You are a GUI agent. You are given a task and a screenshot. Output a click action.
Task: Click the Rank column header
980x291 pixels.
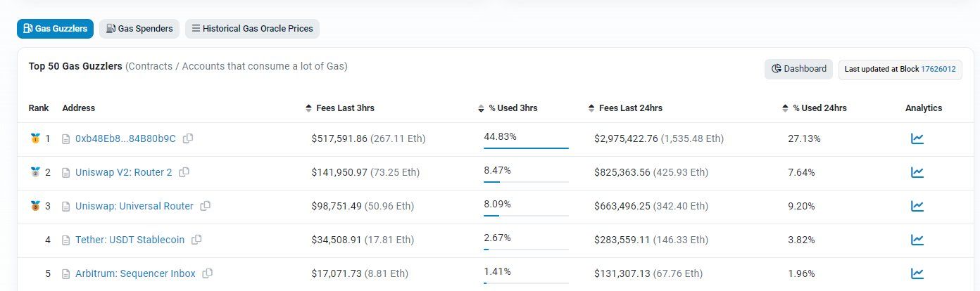[x=39, y=108]
